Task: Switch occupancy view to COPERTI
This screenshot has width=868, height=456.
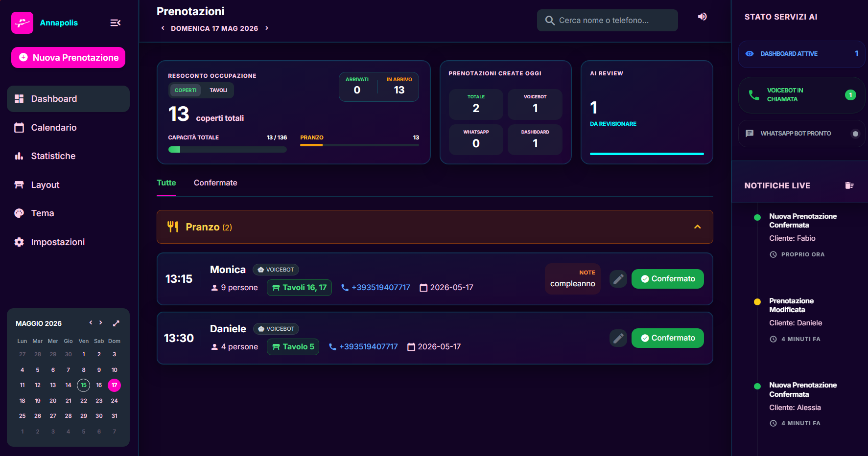Action: [x=186, y=90]
